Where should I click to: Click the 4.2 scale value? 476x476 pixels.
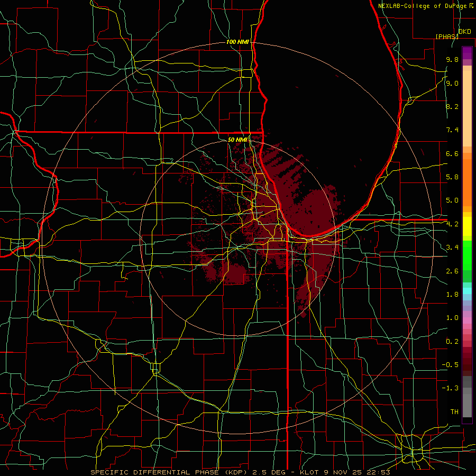tap(452, 224)
